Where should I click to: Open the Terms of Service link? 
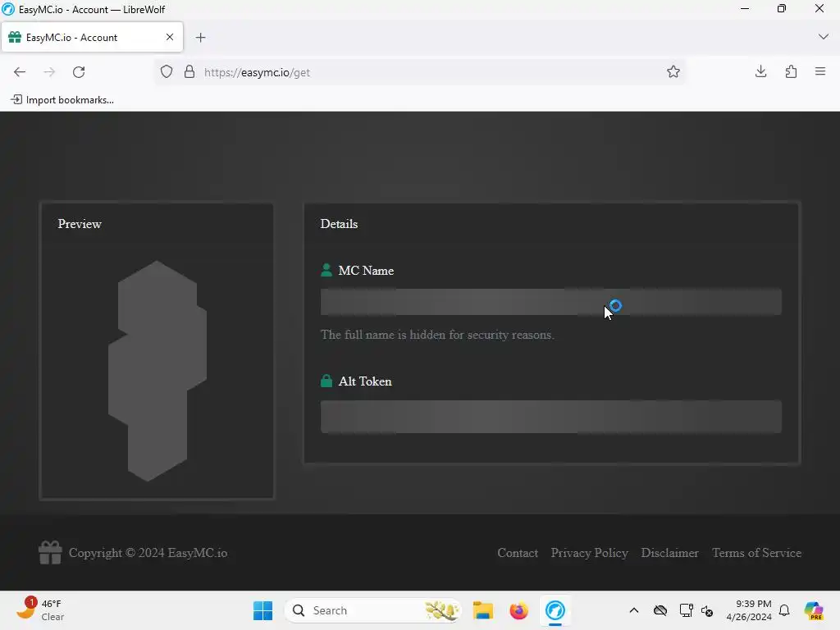pyautogui.click(x=756, y=553)
